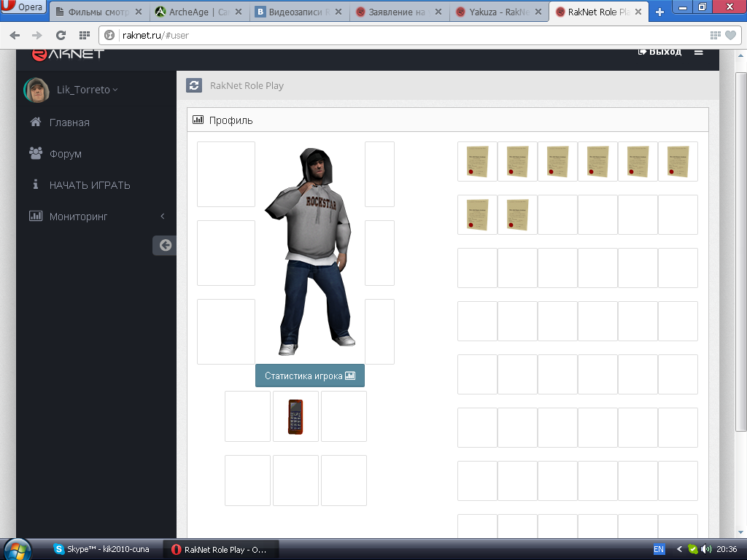Viewport: 747px width, 560px height.
Task: Select last certificate in top inventory row
Action: point(678,161)
